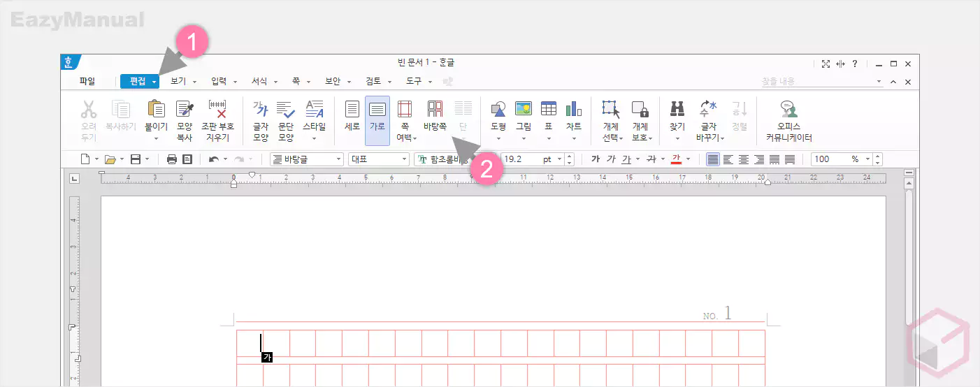
Task: Expand the 도형 dropdown arrow
Action: point(498,139)
